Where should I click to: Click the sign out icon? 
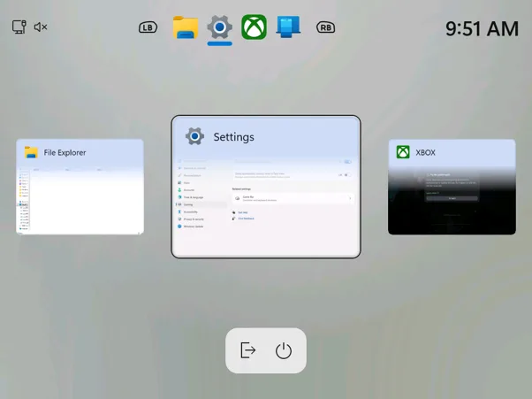click(x=248, y=350)
